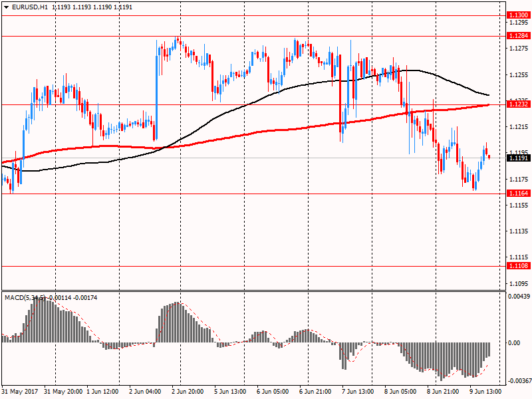
Task: Select the current price label 1.1191
Action: coord(518,158)
